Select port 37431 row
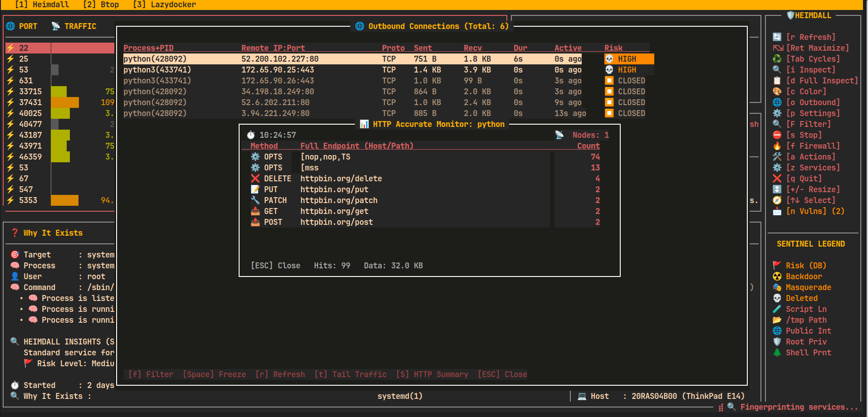This screenshot has width=868, height=417. click(x=59, y=102)
